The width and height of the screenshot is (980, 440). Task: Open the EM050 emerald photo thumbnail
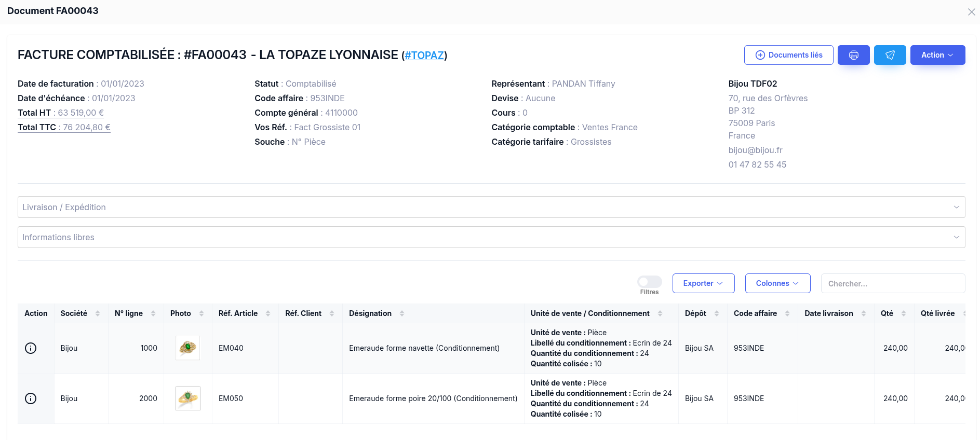(x=187, y=398)
